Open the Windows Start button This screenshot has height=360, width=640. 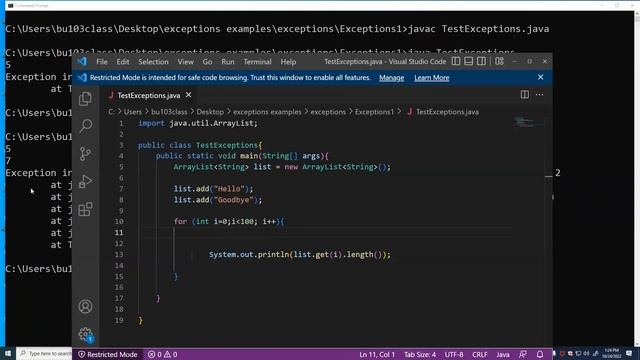(x=8, y=353)
